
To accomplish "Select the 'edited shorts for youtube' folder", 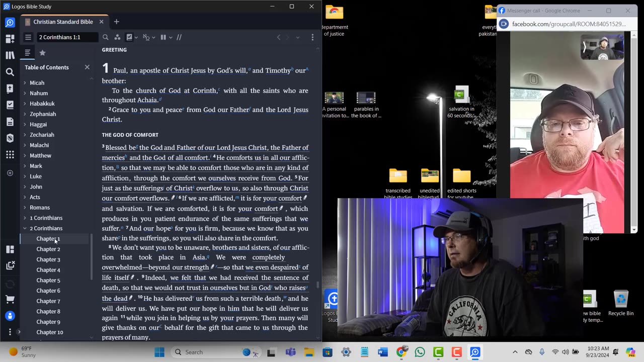I will click(x=461, y=183).
